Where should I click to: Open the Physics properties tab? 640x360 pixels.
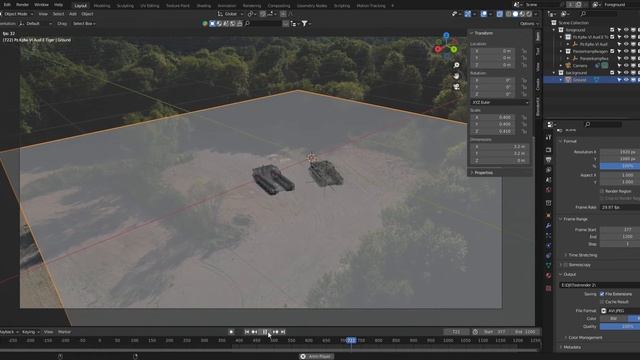click(x=548, y=245)
